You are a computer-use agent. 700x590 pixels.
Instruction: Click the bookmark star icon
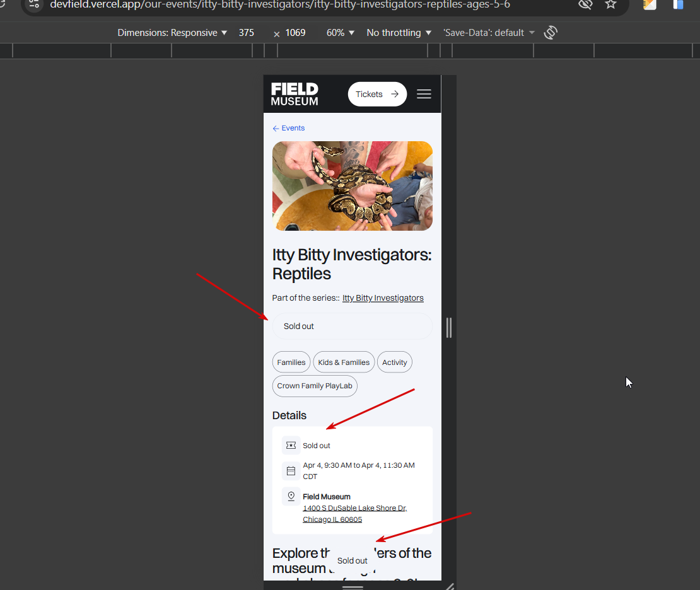610,4
